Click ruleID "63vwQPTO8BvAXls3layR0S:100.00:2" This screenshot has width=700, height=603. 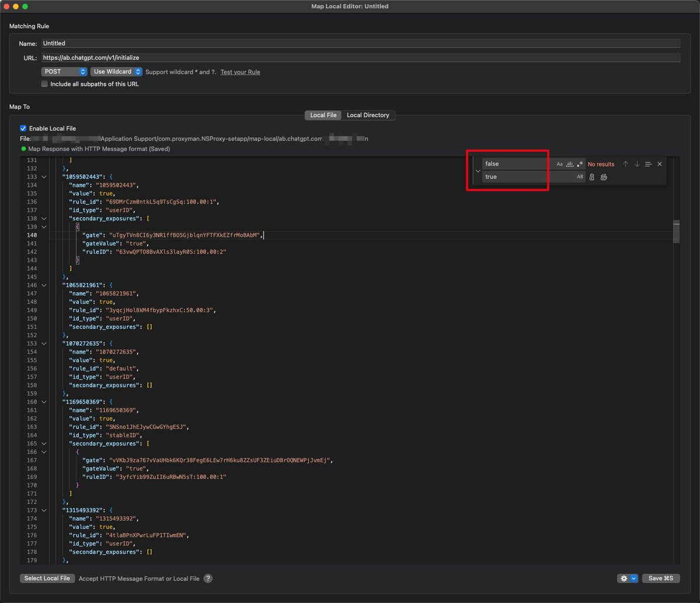pos(171,252)
